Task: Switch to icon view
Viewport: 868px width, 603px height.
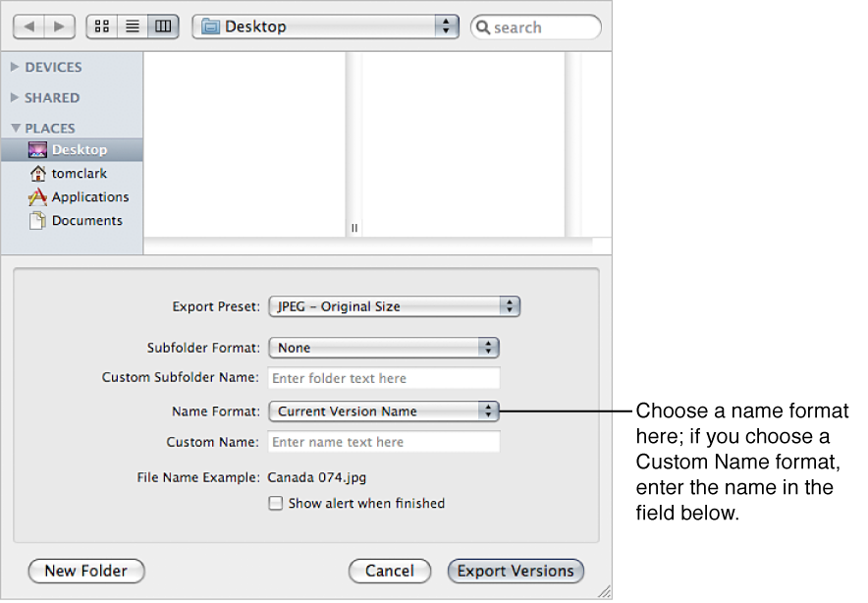Action: (x=101, y=26)
